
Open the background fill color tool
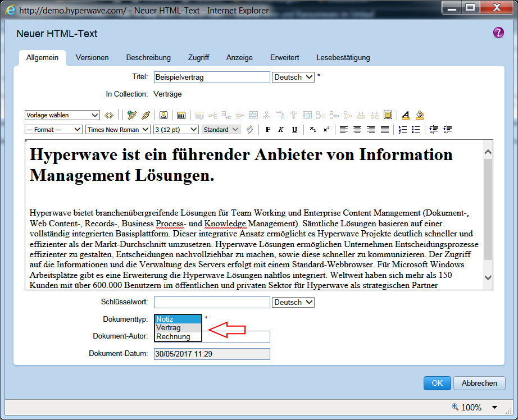point(420,115)
